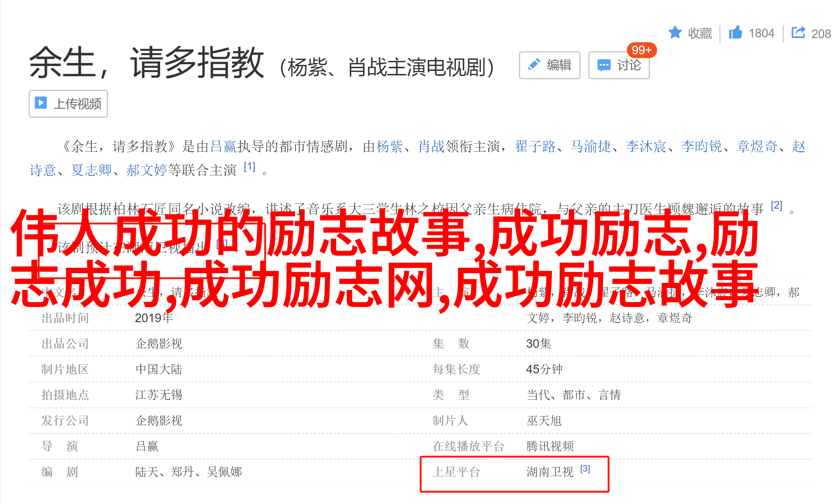
Task: Click the 上传视频 upload video button
Action: pyautogui.click(x=68, y=104)
